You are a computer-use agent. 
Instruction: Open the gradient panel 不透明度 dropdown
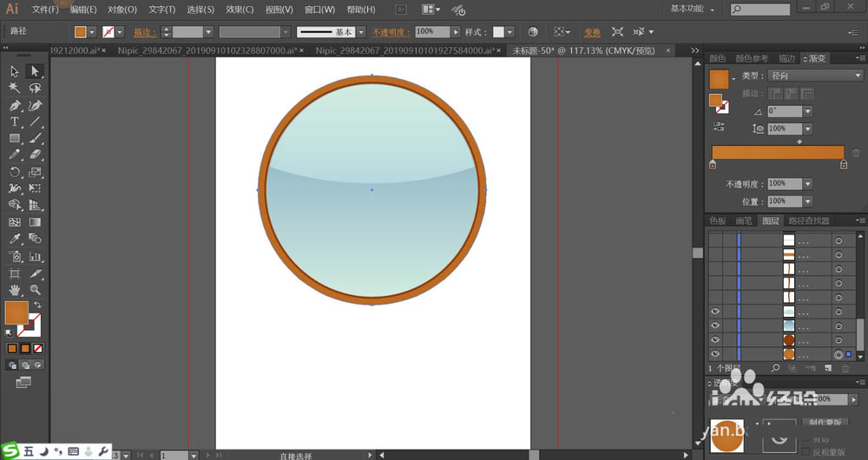pos(807,183)
